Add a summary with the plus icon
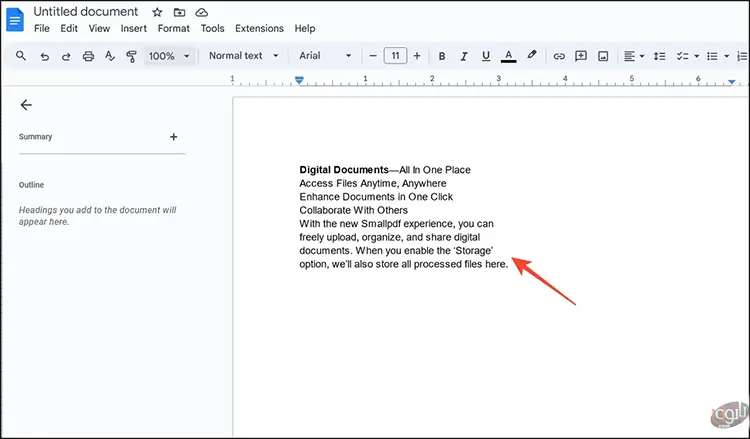This screenshot has width=750, height=439. pos(174,137)
